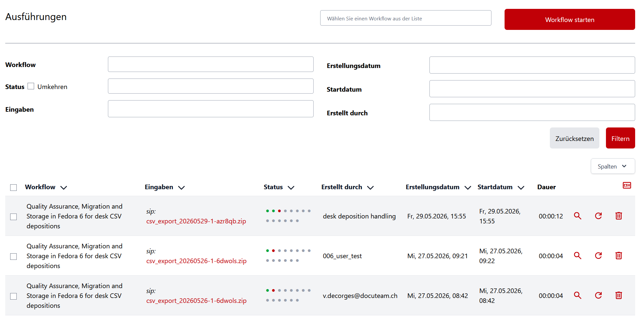Screen dimensions: 644x318
Task: Export the table with the CSV icon
Action: (x=627, y=185)
